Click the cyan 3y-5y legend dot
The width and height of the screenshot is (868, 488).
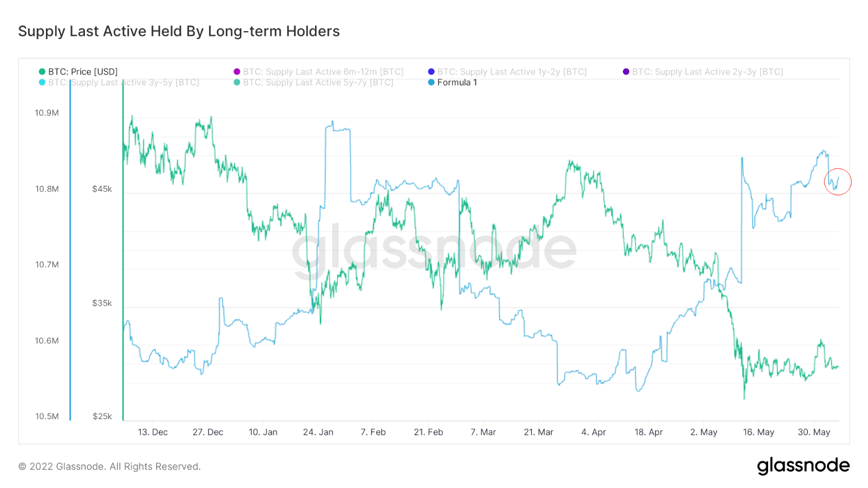click(42, 82)
